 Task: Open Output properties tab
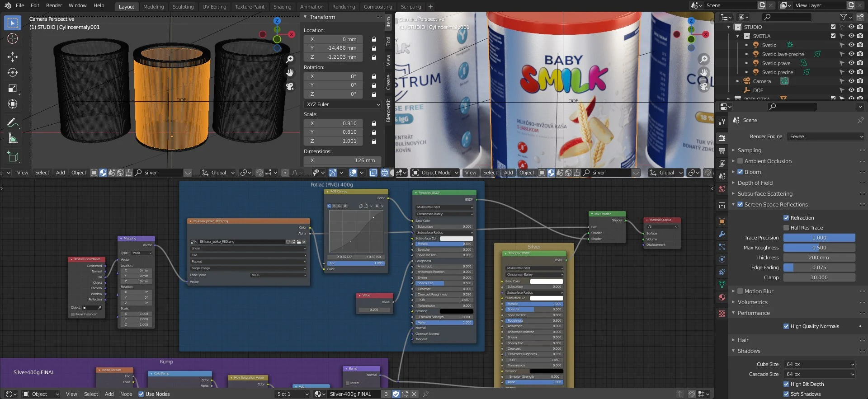pos(722,150)
